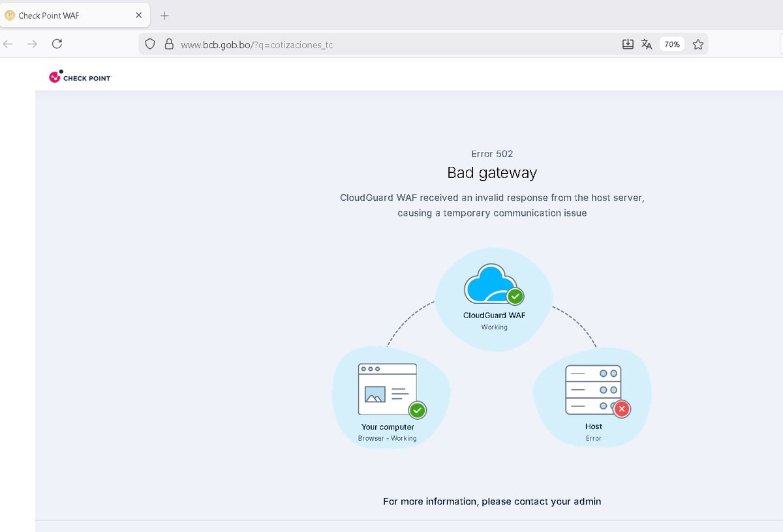Viewport: 783px width, 532px height.
Task: Click the padlock connection security icon
Action: tap(169, 44)
